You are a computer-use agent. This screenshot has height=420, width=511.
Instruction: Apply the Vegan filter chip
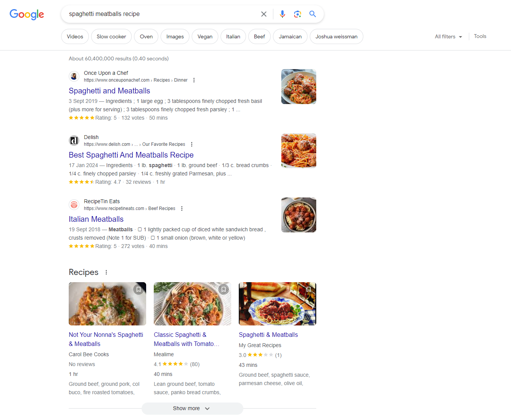click(x=205, y=36)
